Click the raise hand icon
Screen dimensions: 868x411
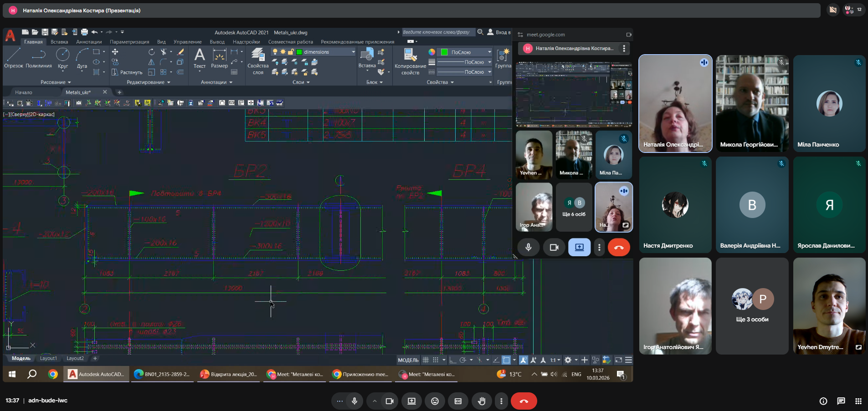click(x=481, y=401)
